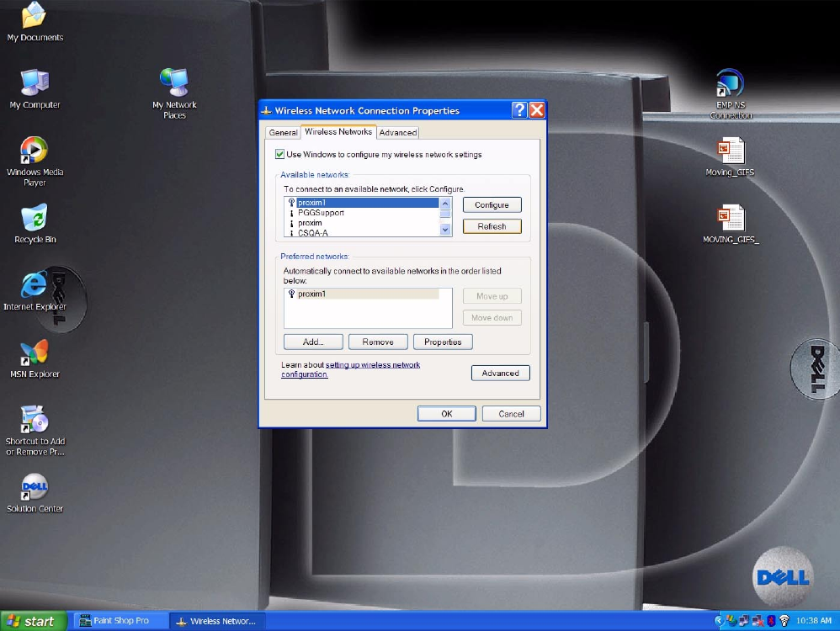Image resolution: width=840 pixels, height=631 pixels.
Task: Click available networks scroll up arrow
Action: (x=445, y=204)
